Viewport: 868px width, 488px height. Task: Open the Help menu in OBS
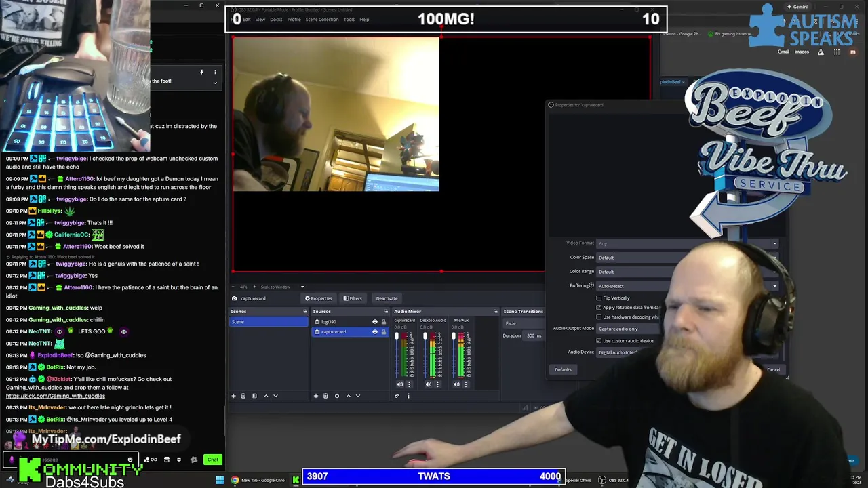click(x=364, y=20)
